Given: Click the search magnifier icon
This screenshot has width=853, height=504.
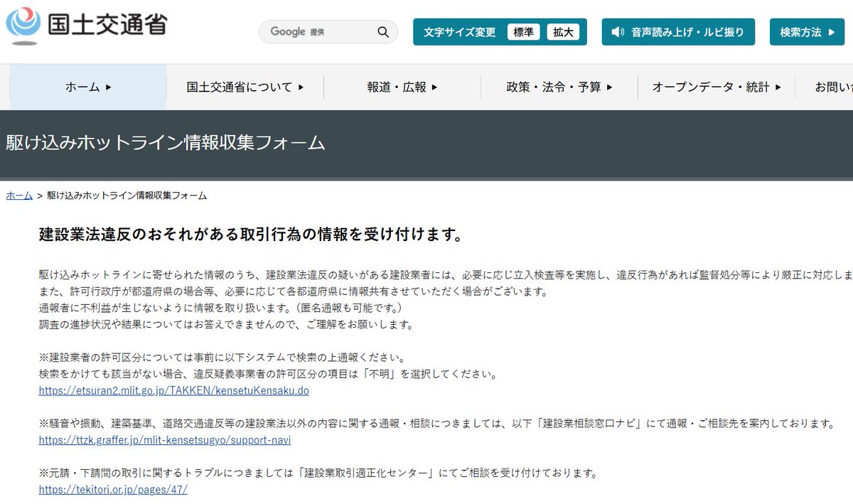Looking at the screenshot, I should click(383, 32).
